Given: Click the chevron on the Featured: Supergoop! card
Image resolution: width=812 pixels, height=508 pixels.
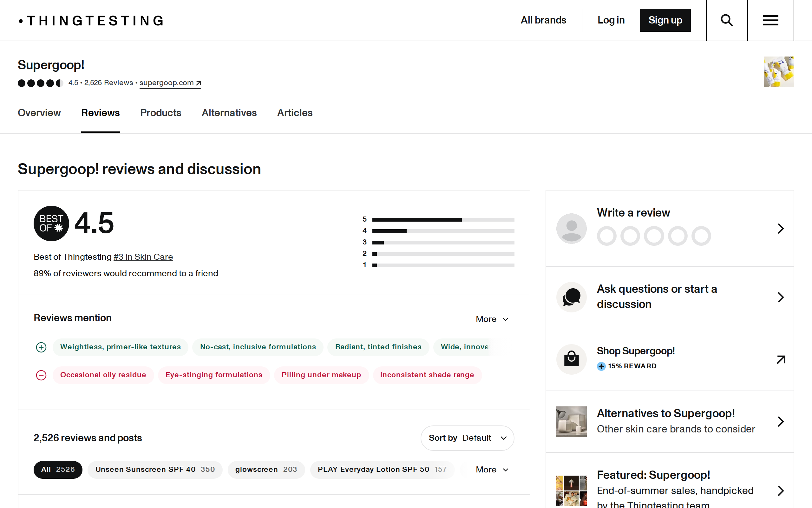Looking at the screenshot, I should click(x=781, y=491).
